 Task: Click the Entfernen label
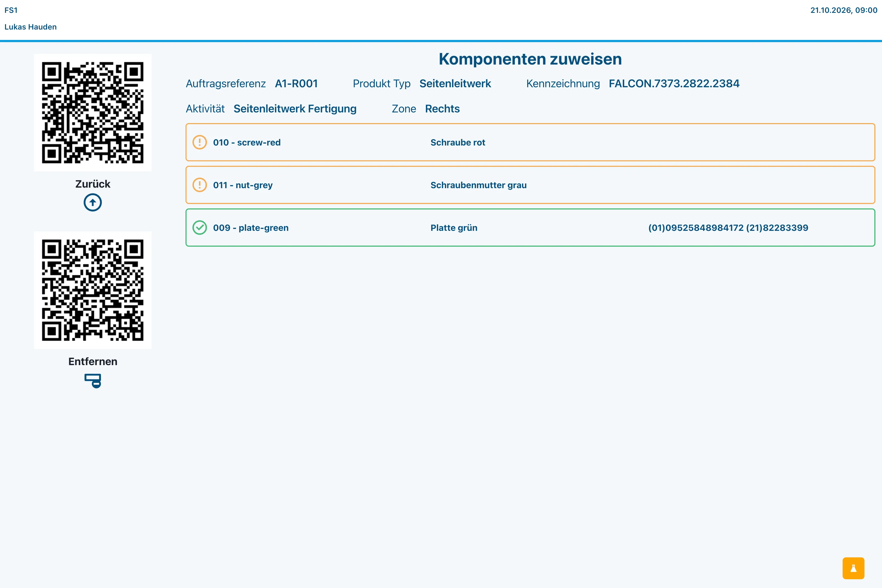[x=93, y=362]
